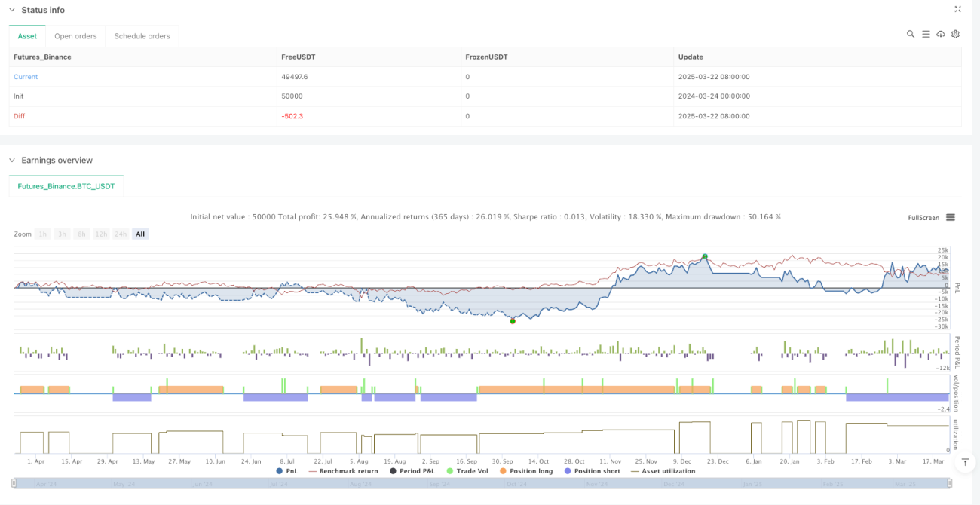Open the settings gear icon
This screenshot has width=980, height=505.
956,34
